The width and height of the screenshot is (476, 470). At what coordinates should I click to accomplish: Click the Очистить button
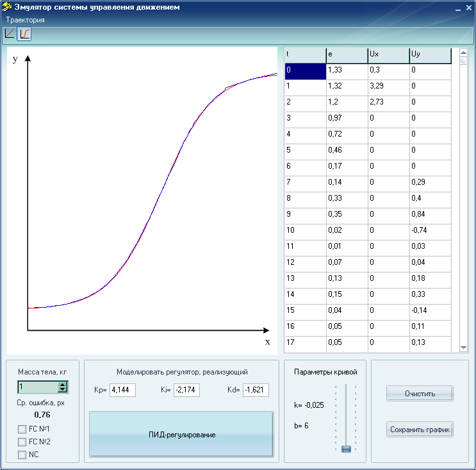tap(420, 394)
